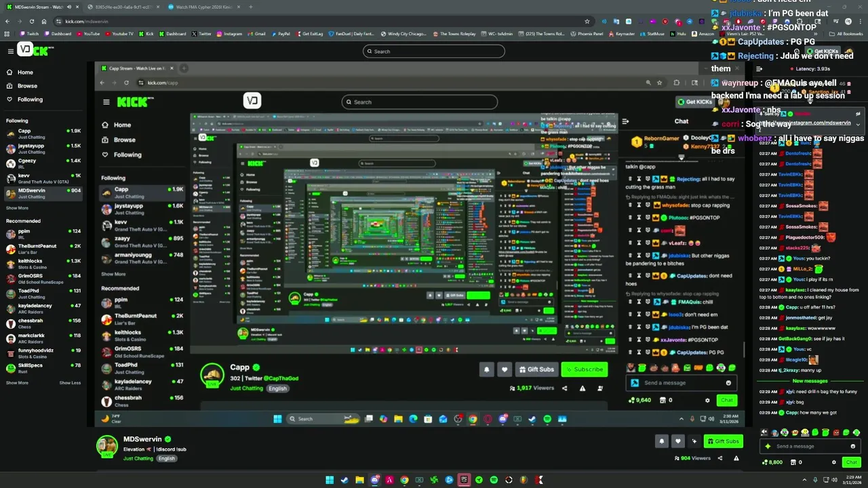Click search field in streamed Capp window
Image resolution: width=868 pixels, height=488 pixels.
click(419, 102)
